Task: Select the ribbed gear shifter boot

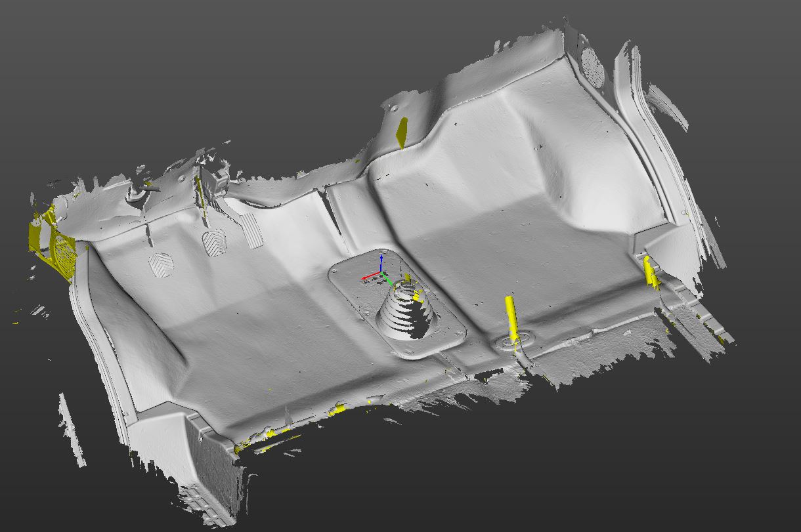Action: [407, 310]
